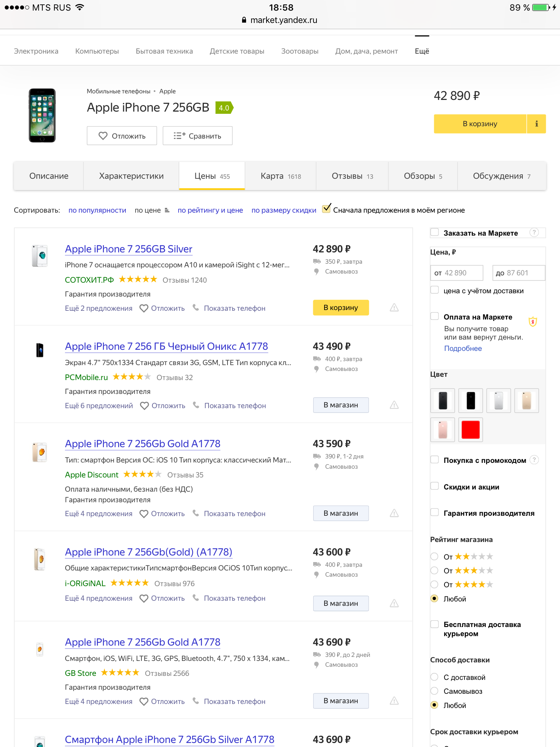The width and height of the screenshot is (560, 747).
Task: Switch to the Характеристики tab
Action: (131, 176)
